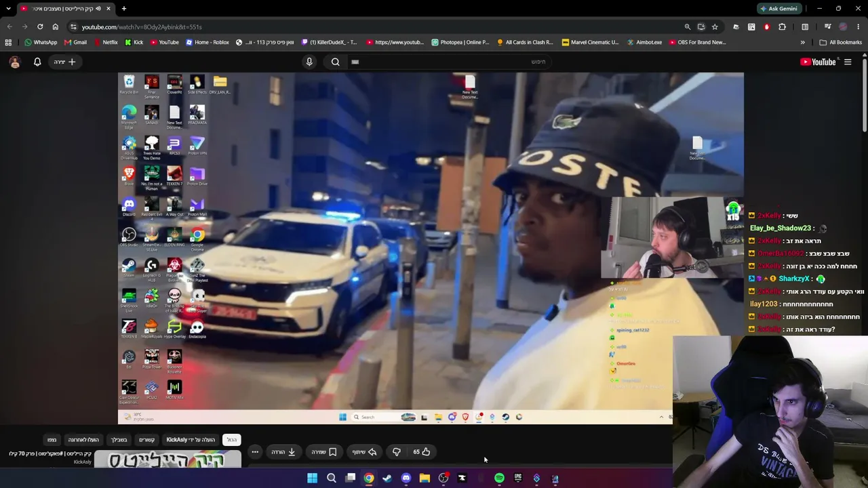Open OBS Studio from the taskbar

443,479
